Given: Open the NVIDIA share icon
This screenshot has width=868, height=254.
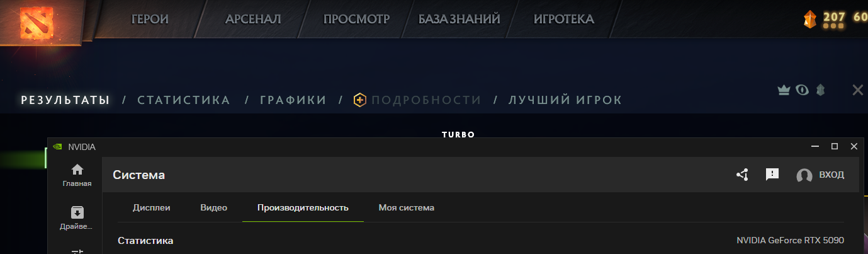Looking at the screenshot, I should point(742,175).
